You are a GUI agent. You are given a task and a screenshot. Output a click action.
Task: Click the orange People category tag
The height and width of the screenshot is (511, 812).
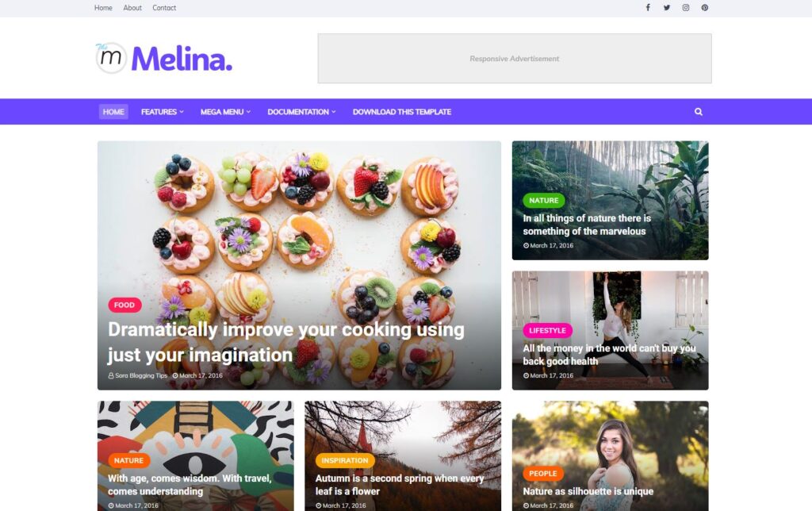point(542,473)
